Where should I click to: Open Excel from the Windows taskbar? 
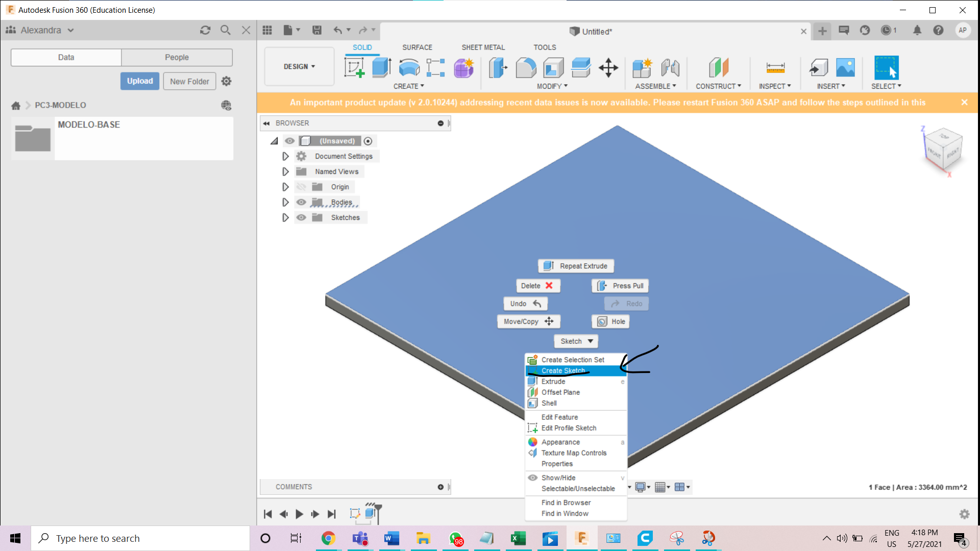pyautogui.click(x=518, y=538)
